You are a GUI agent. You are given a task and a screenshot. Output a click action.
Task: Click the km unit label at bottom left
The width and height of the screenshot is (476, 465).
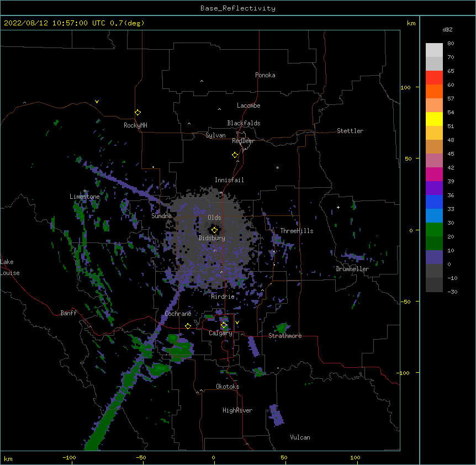(x=8, y=459)
